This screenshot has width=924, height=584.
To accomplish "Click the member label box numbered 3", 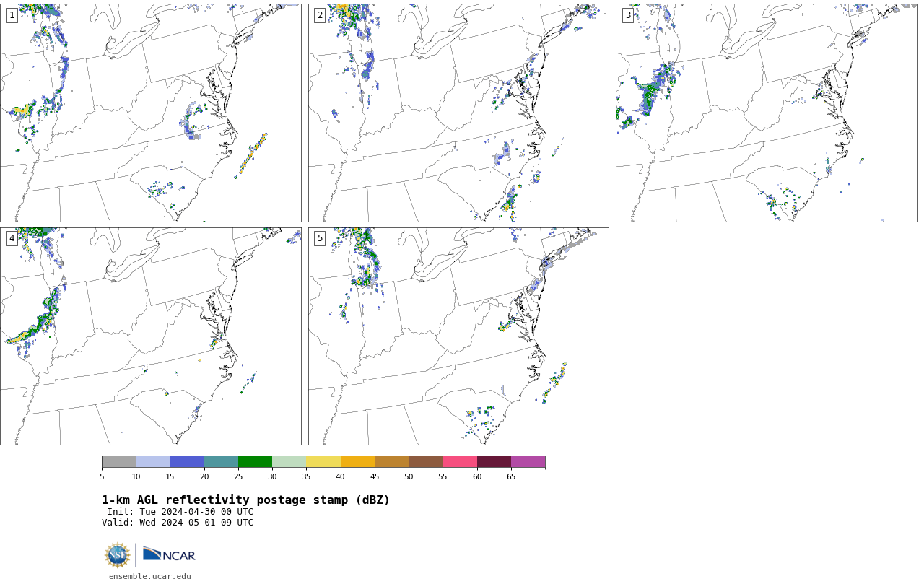I will pos(627,15).
